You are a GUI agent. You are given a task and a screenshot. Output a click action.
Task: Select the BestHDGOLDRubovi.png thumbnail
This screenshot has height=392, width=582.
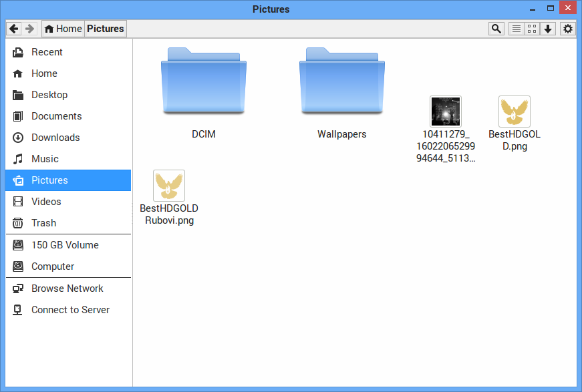[169, 186]
